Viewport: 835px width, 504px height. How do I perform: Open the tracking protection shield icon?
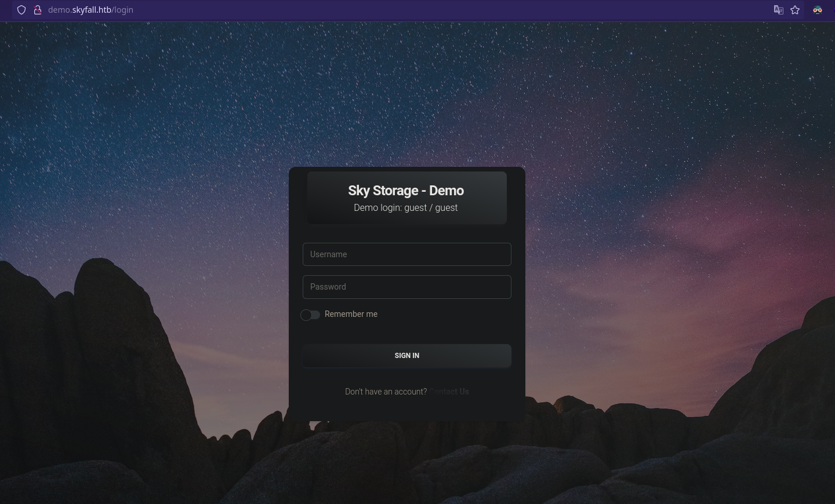(21, 10)
